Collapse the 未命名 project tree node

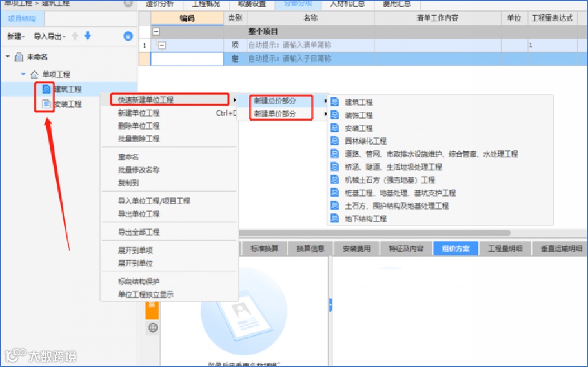tap(8, 57)
